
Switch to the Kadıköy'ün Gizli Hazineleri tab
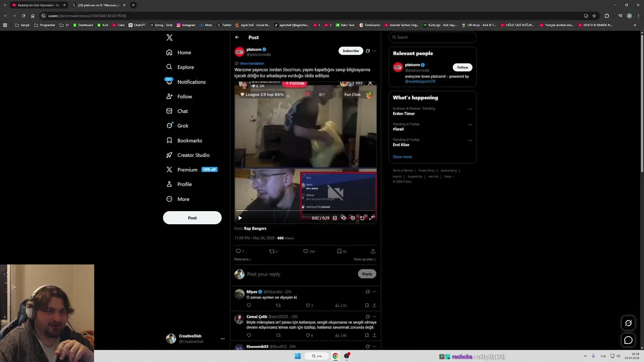[39, 5]
